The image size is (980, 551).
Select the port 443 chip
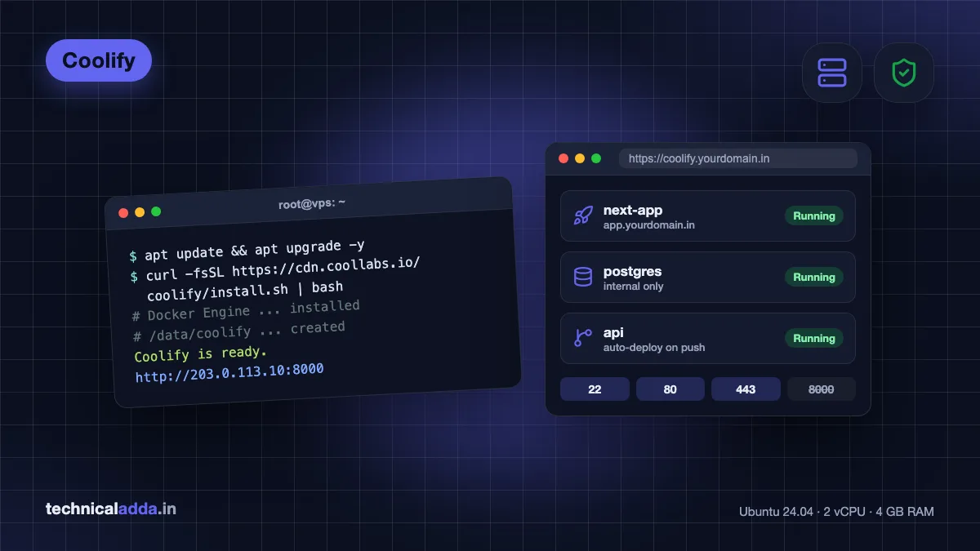pyautogui.click(x=746, y=389)
